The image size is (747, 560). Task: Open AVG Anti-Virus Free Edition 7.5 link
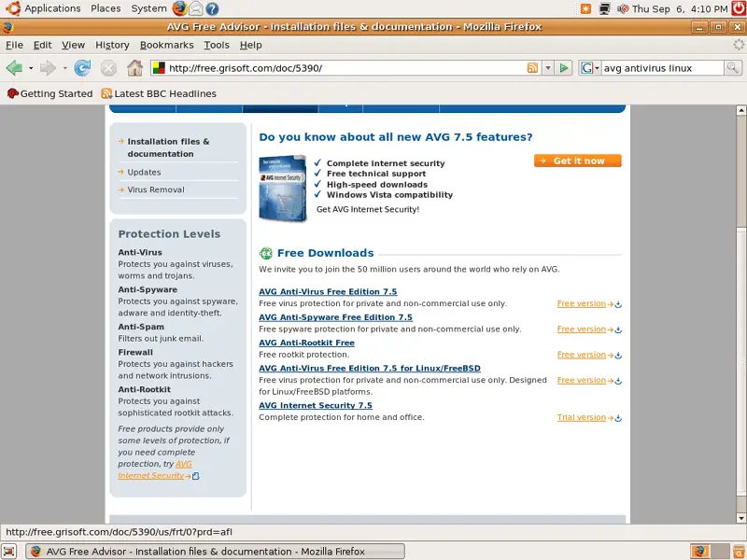pyautogui.click(x=328, y=292)
